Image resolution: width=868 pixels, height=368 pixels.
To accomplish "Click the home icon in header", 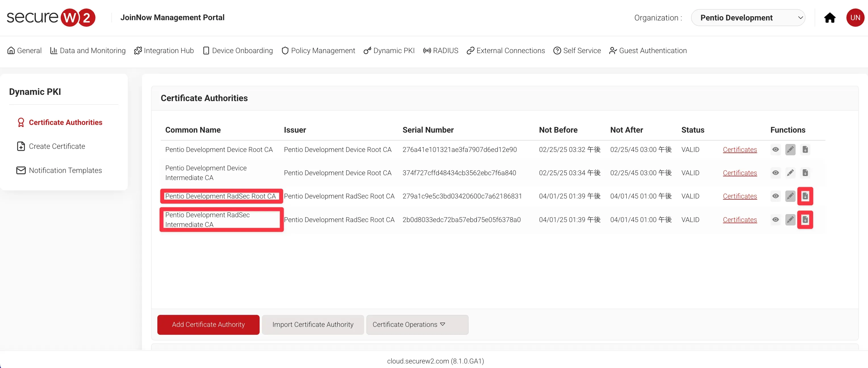I will pos(830,18).
